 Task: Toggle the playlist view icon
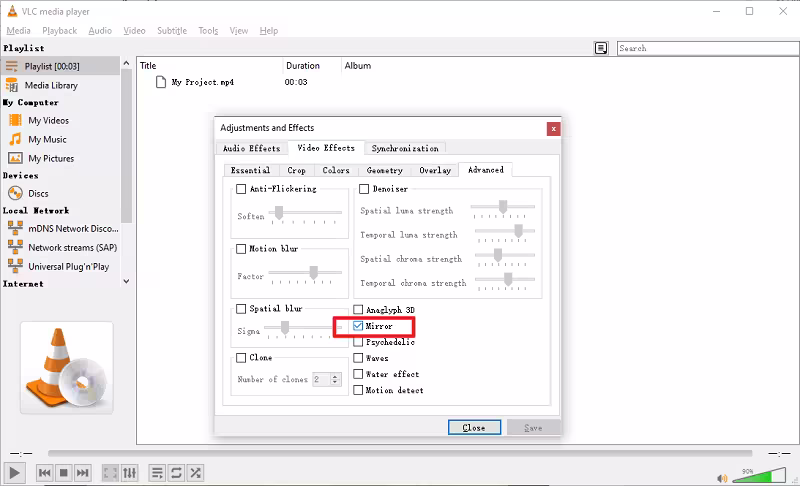coord(157,473)
